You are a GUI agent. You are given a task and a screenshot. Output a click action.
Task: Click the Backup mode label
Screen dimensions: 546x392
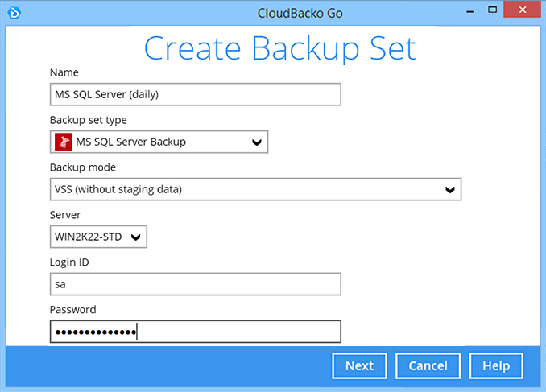(x=82, y=167)
